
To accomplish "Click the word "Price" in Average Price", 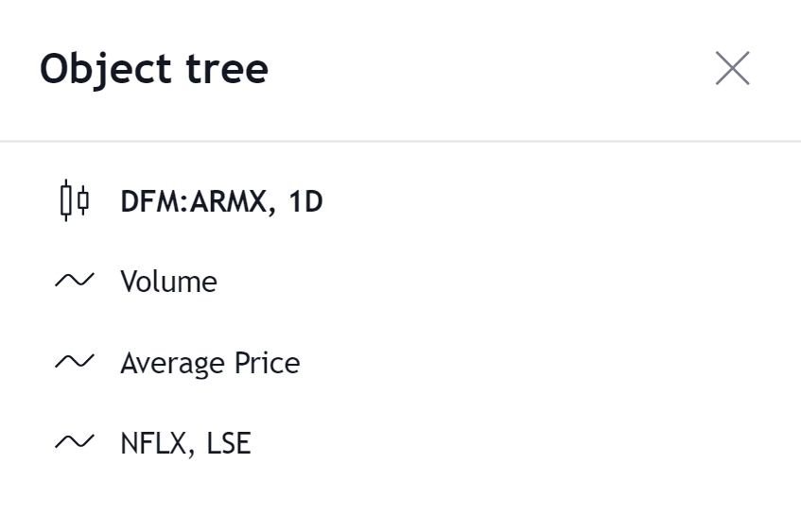I will 268,363.
